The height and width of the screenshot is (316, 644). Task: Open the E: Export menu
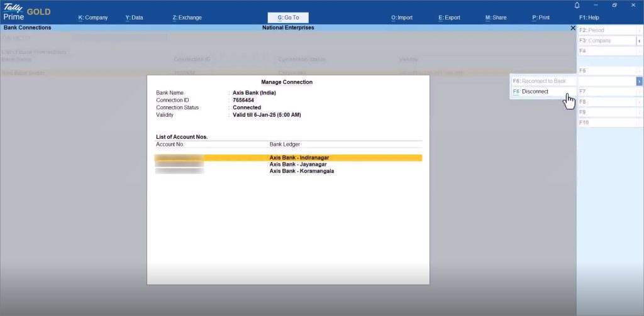pos(449,18)
